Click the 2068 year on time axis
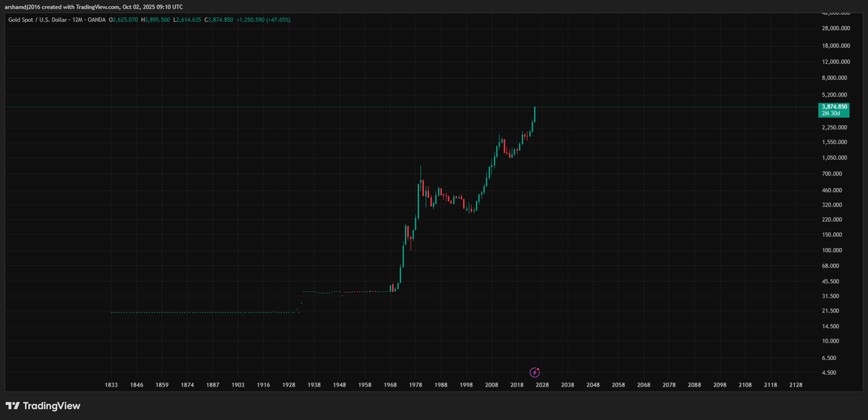Screen dimensions: 868x420 pyautogui.click(x=643, y=386)
